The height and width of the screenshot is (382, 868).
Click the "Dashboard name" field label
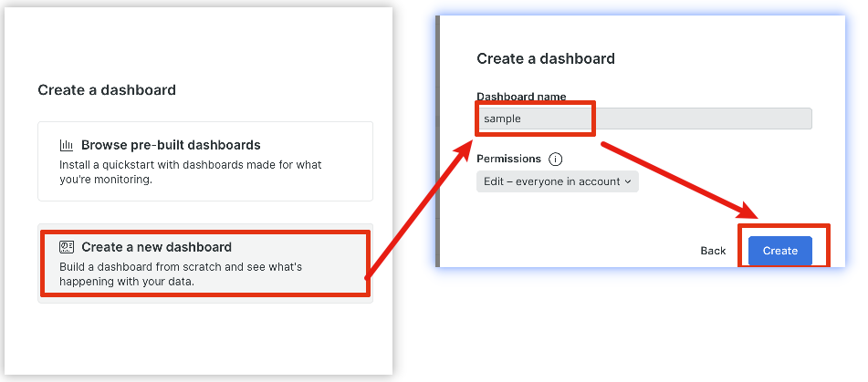(521, 97)
